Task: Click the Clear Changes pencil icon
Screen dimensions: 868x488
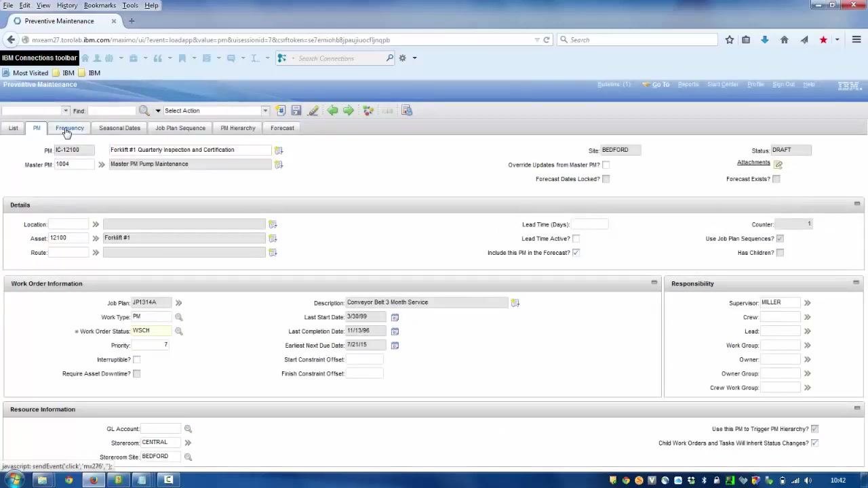Action: click(x=313, y=110)
